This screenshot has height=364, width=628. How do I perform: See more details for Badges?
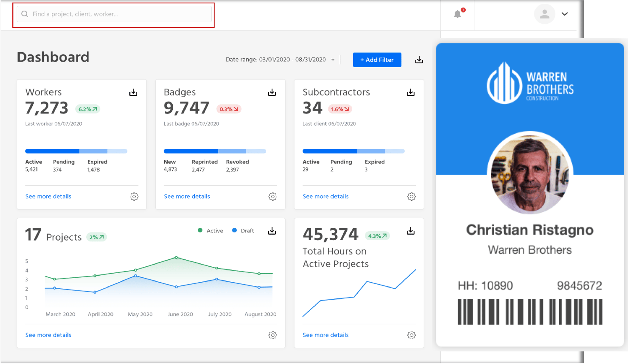tap(187, 196)
